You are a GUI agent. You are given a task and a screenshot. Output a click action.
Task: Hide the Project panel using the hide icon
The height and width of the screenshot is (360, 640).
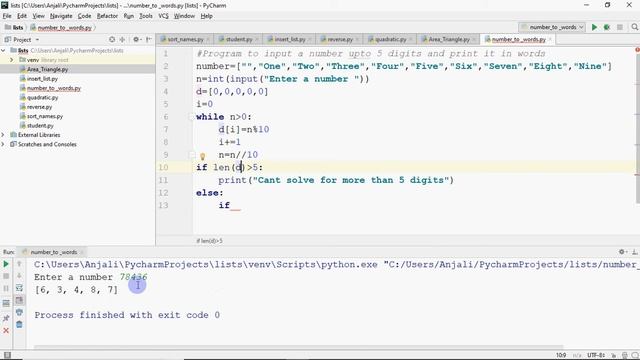click(149, 40)
